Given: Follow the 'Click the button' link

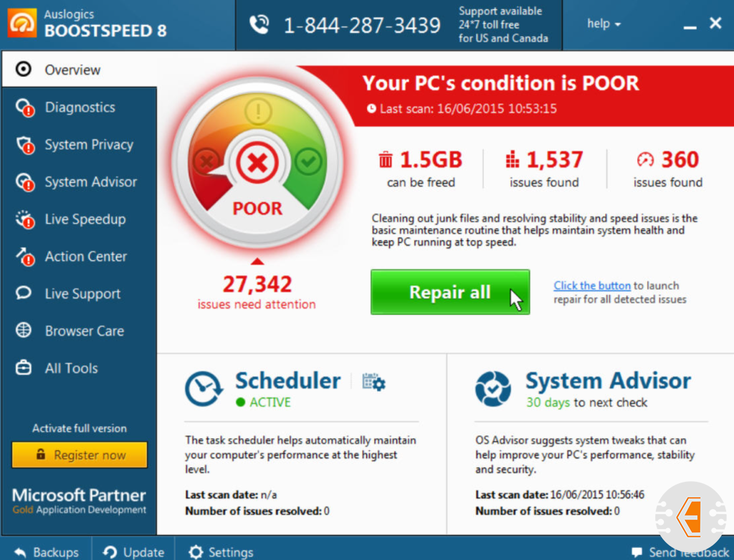Looking at the screenshot, I should 592,285.
